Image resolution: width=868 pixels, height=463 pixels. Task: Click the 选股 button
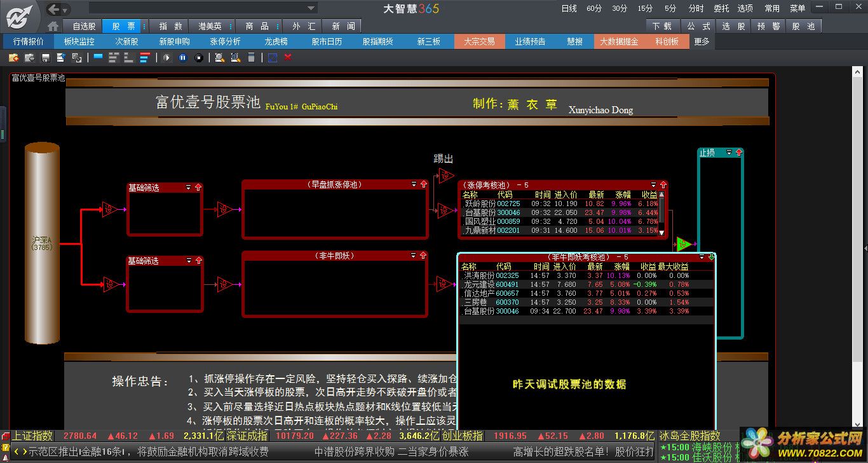pyautogui.click(x=733, y=26)
